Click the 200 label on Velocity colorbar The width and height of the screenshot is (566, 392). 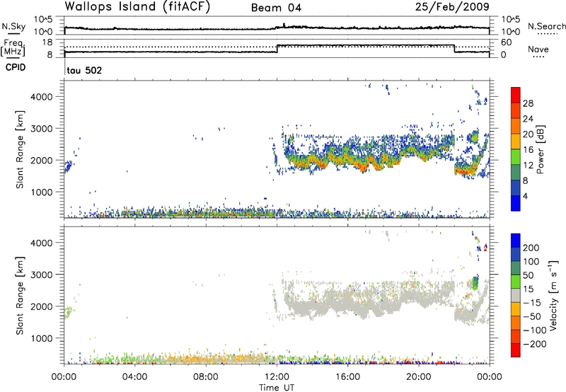[x=531, y=248]
